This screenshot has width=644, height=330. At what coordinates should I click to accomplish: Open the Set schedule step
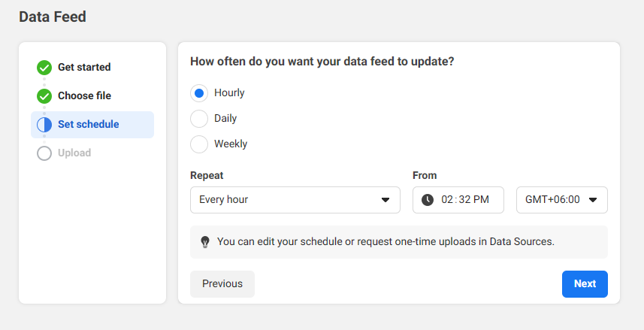pyautogui.click(x=88, y=125)
